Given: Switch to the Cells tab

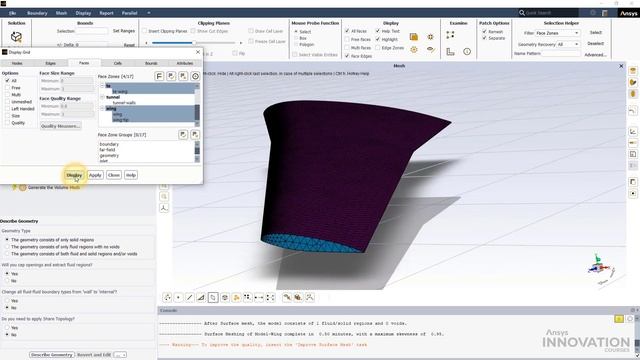Looking at the screenshot, I should [x=118, y=63].
